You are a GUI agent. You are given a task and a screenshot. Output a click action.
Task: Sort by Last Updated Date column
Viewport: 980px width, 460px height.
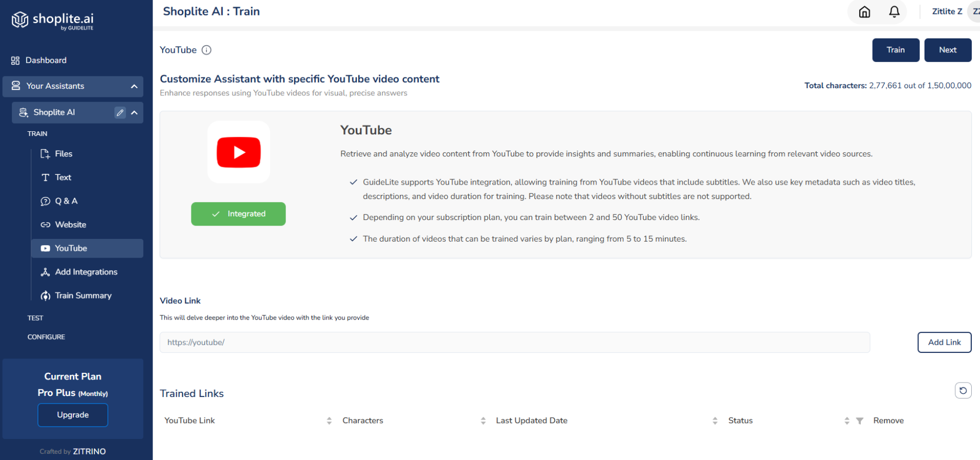[715, 421]
